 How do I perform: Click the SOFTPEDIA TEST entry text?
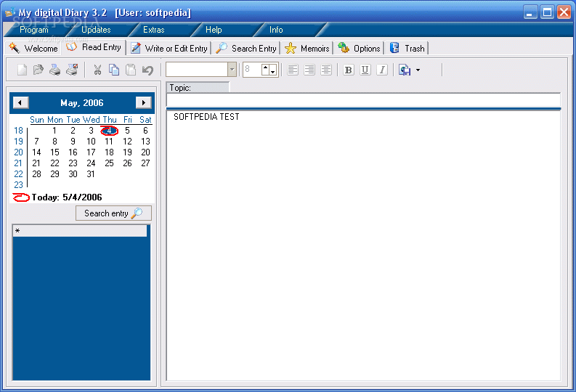[206, 117]
